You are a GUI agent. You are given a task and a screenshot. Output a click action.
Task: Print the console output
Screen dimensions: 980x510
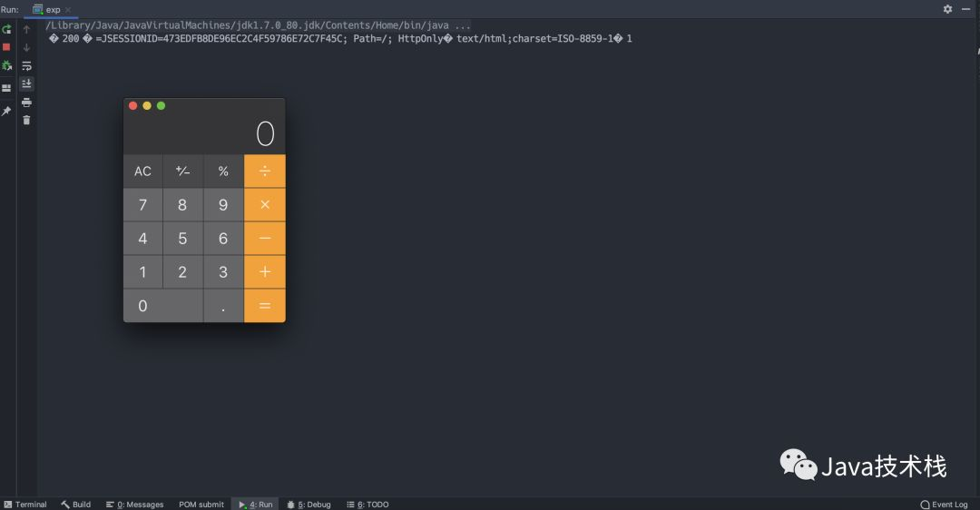pyautogui.click(x=26, y=102)
